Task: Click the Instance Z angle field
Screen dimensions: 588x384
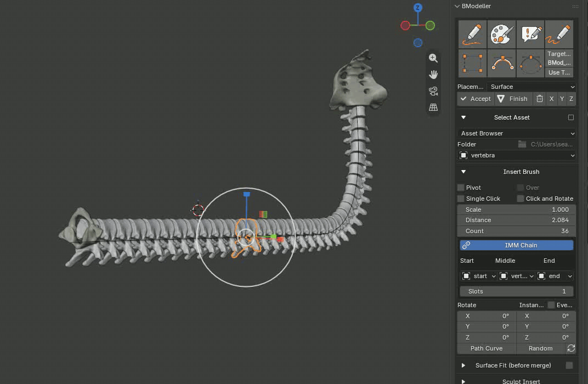Action: point(546,337)
